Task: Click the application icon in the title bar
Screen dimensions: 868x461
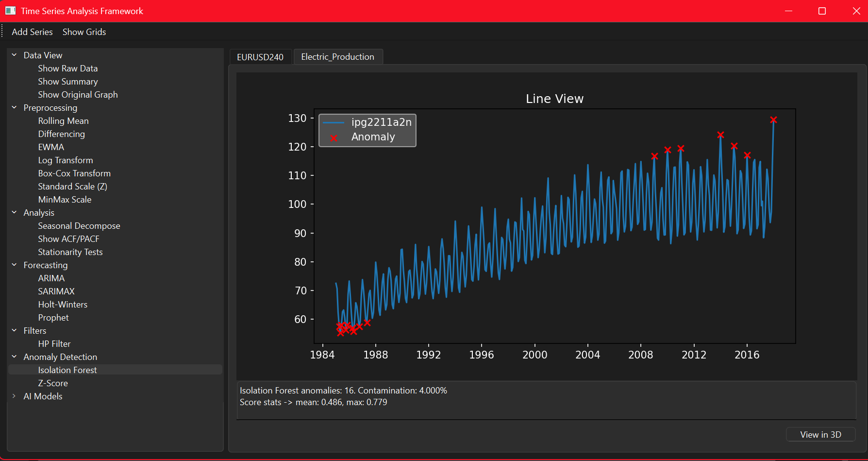Action: click(10, 11)
